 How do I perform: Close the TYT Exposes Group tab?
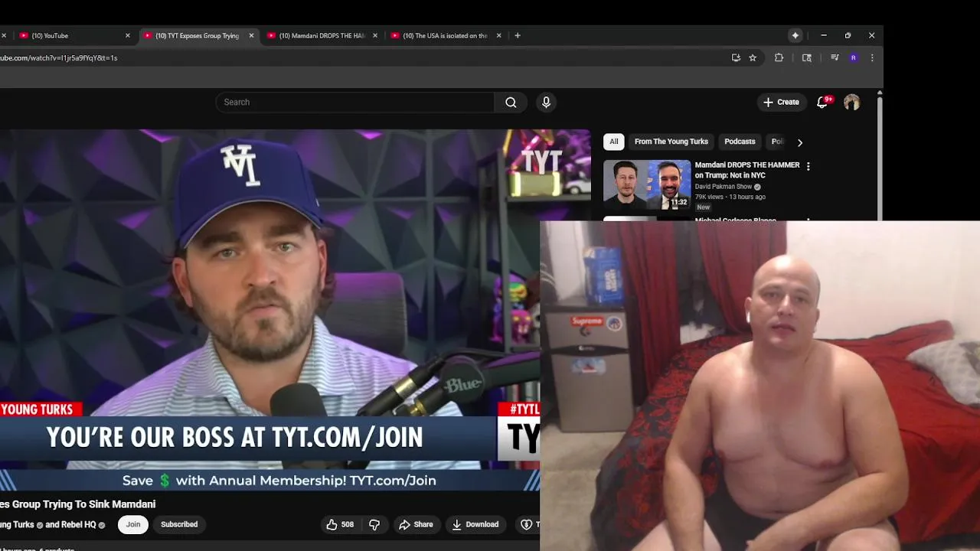251,35
